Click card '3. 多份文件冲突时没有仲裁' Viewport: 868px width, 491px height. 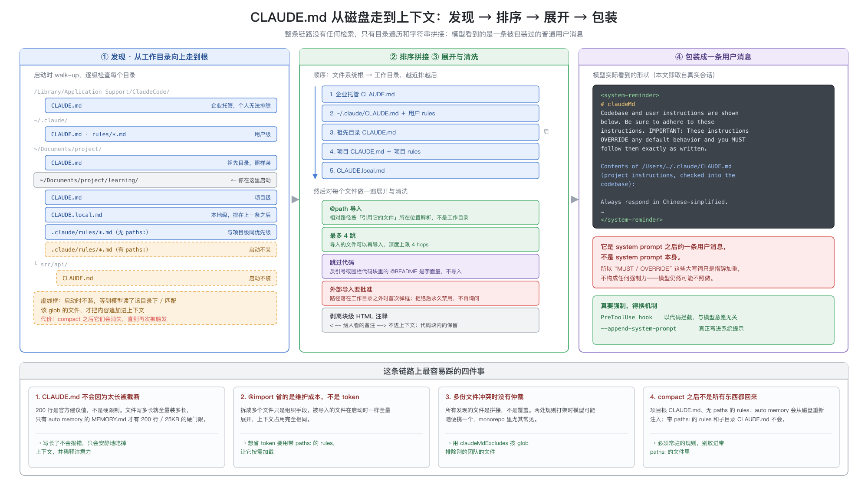[x=536, y=427]
